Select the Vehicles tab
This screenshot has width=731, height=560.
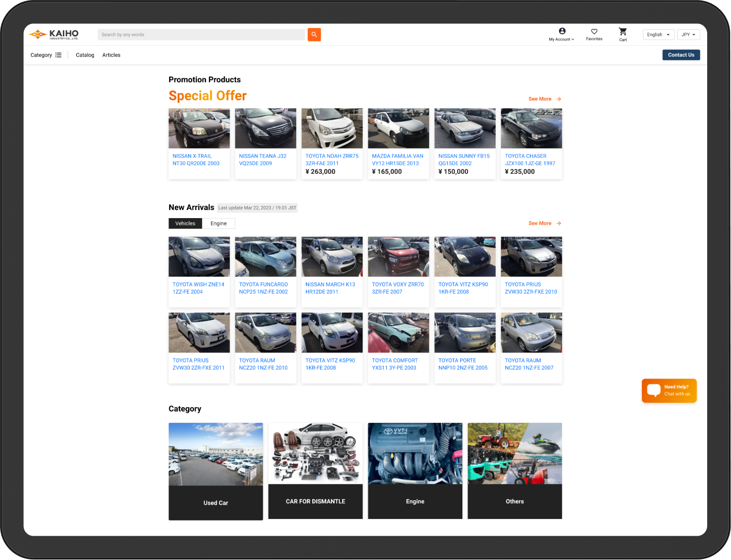[x=185, y=223]
